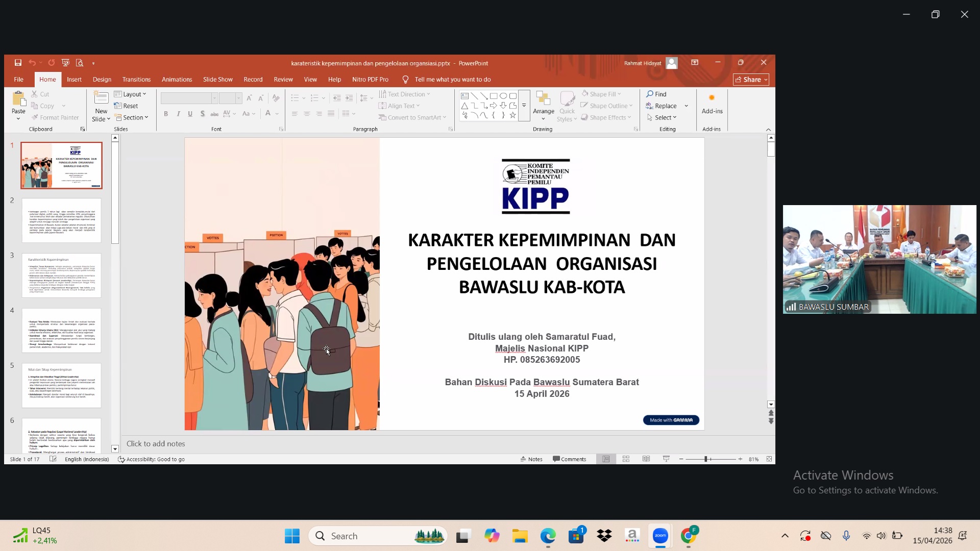
Task: Open font size dropdown
Action: (x=238, y=98)
